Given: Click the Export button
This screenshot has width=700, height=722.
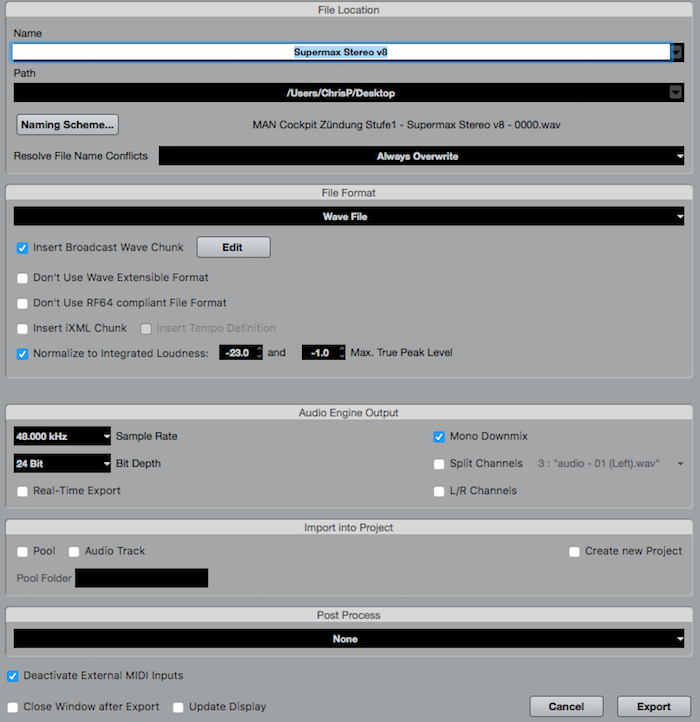Looking at the screenshot, I should (654, 706).
